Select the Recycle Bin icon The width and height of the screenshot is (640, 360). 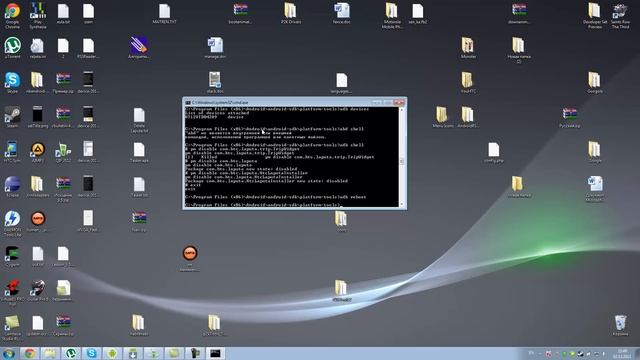coord(620,325)
